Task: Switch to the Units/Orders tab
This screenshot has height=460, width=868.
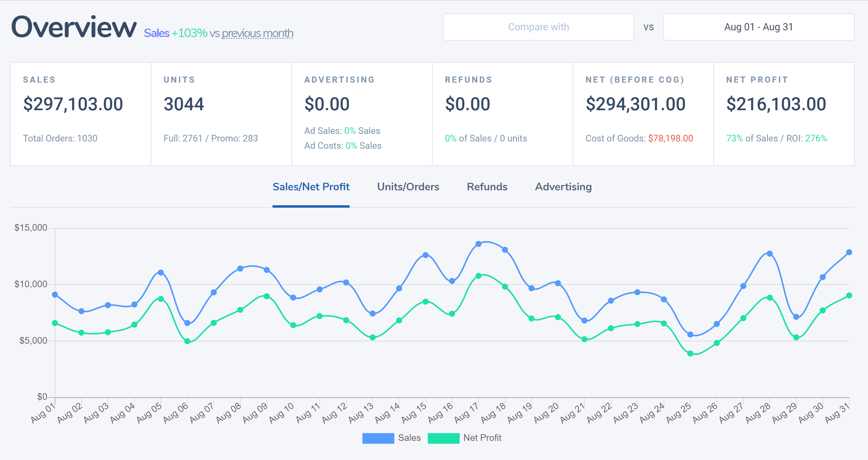Action: pos(408,186)
